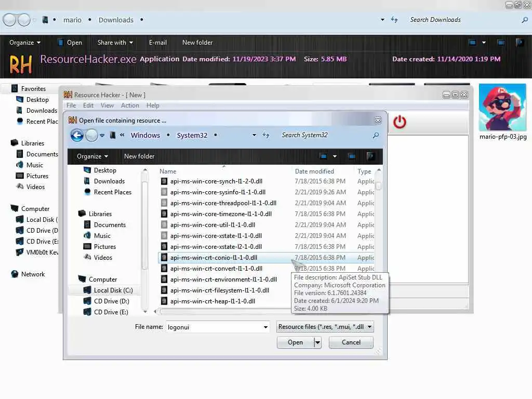Click the refresh icon beside Search System32

coord(266,135)
